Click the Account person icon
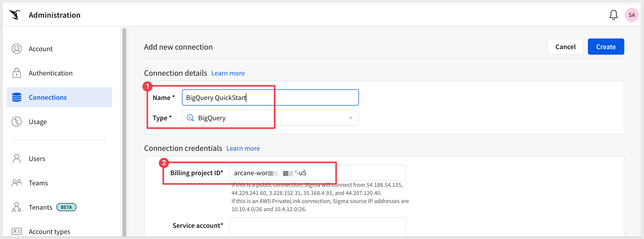 coord(17,49)
